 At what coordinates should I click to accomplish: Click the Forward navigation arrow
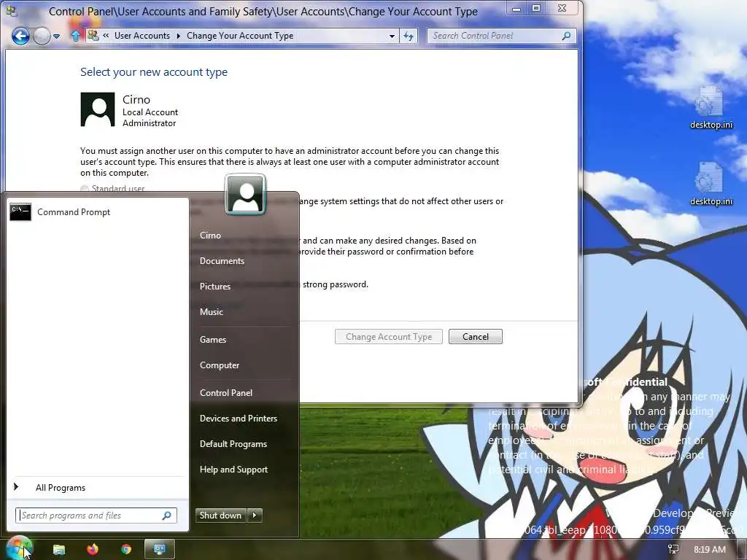(42, 36)
